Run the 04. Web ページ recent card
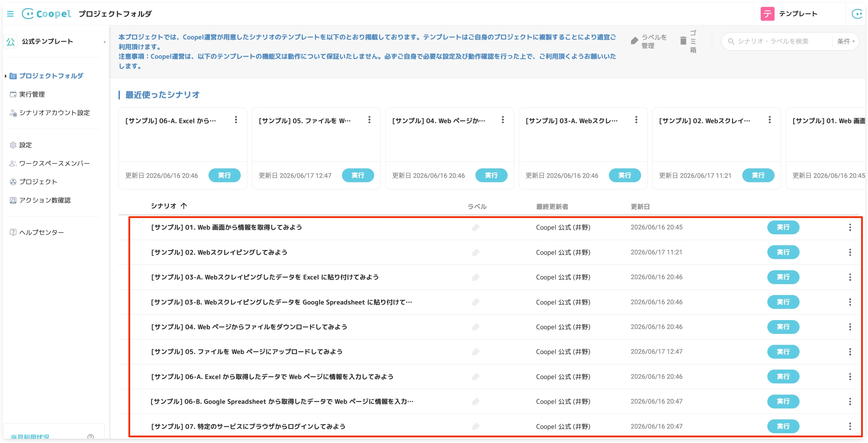 pos(491,175)
